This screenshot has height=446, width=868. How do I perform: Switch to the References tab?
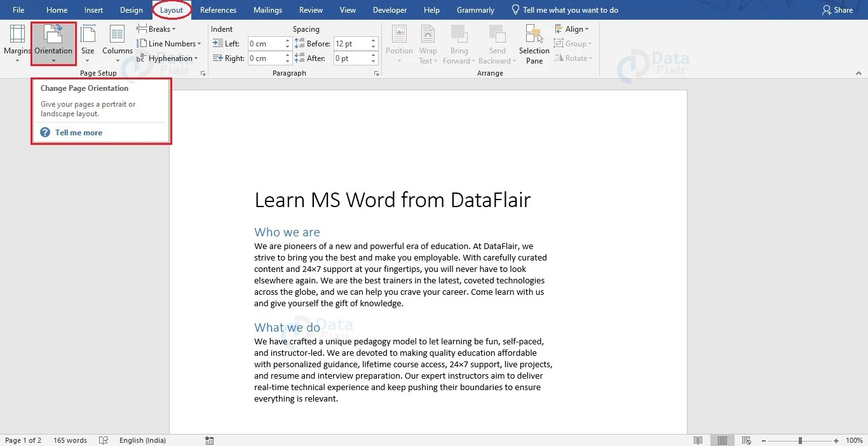(218, 10)
